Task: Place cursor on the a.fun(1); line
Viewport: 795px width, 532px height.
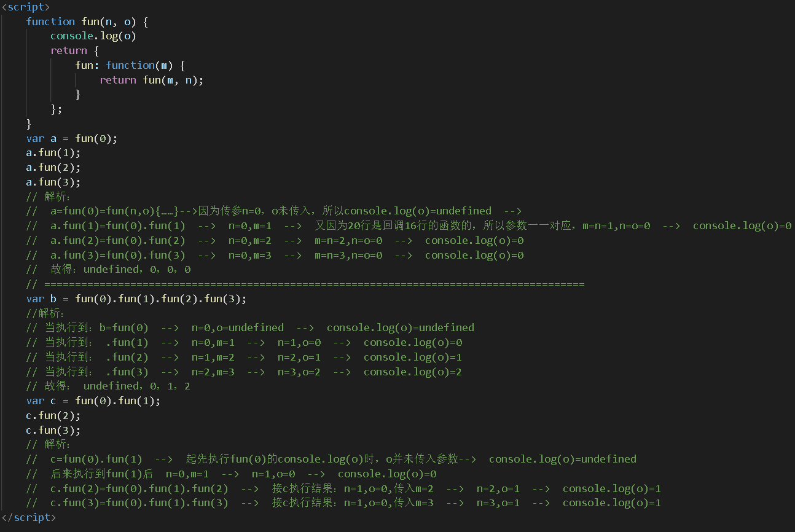Action: click(x=53, y=153)
